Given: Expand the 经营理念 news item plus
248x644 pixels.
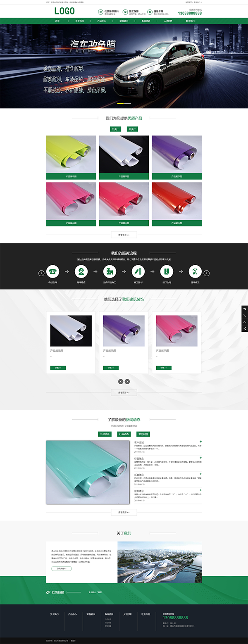Looking at the screenshot, I should pyautogui.click(x=200, y=458).
